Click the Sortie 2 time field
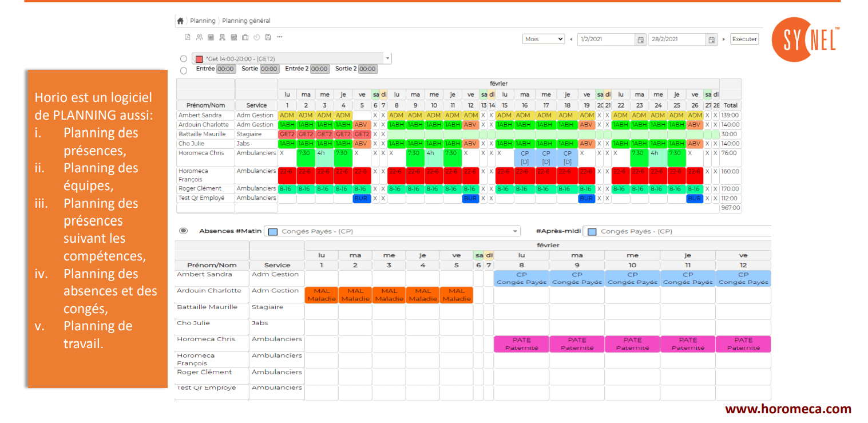This screenshot has height=423, width=868. click(x=368, y=69)
